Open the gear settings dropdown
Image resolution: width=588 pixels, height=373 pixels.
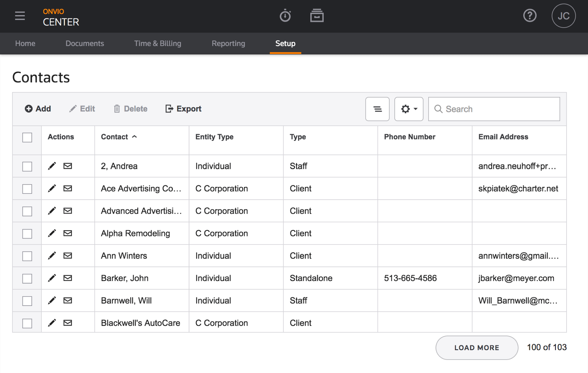(409, 109)
